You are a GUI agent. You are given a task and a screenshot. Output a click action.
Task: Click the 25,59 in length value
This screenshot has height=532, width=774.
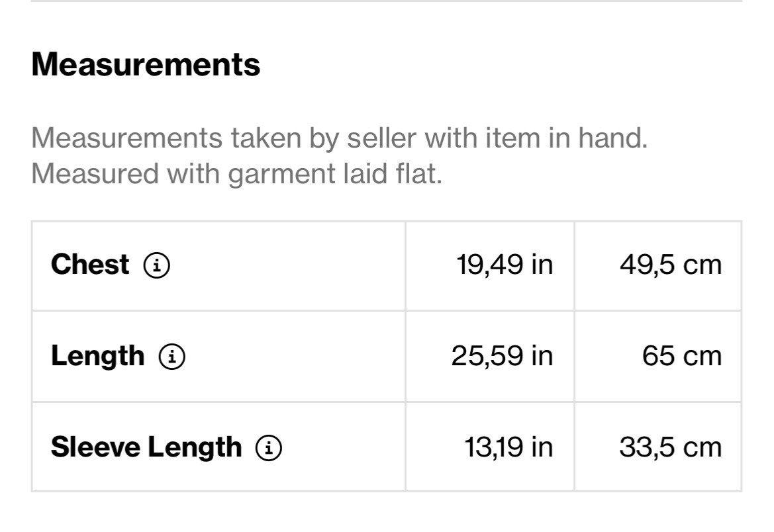click(x=502, y=356)
